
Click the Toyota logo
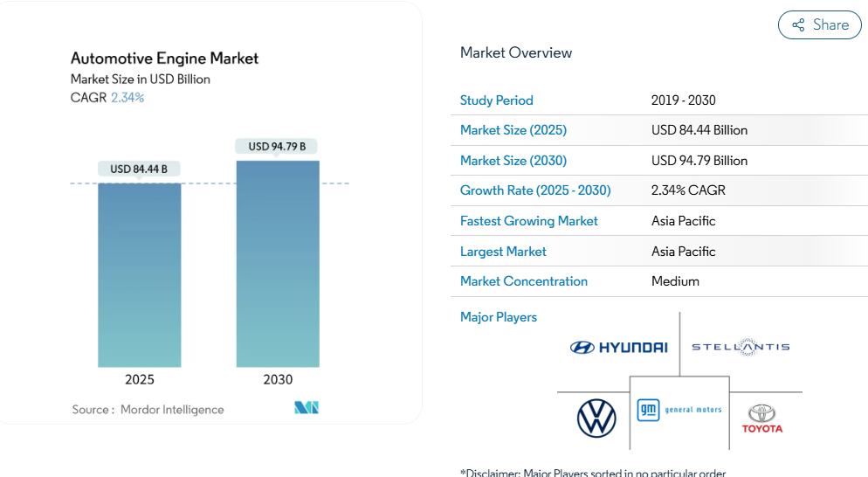[762, 418]
